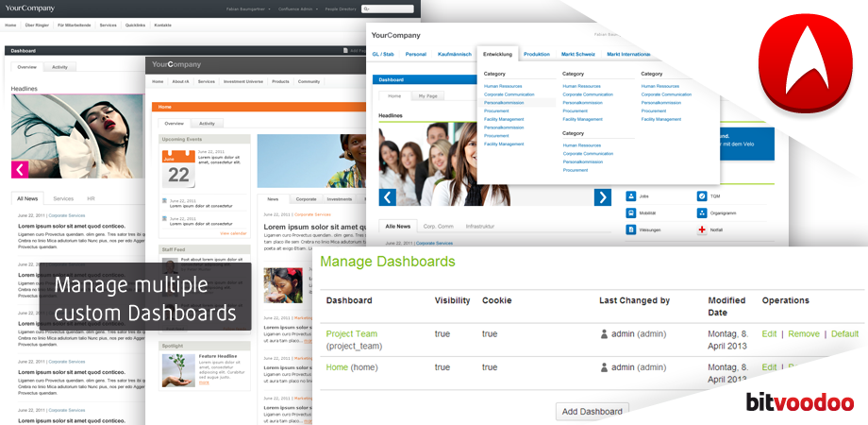Click the user icon in Project Team row

604,334
